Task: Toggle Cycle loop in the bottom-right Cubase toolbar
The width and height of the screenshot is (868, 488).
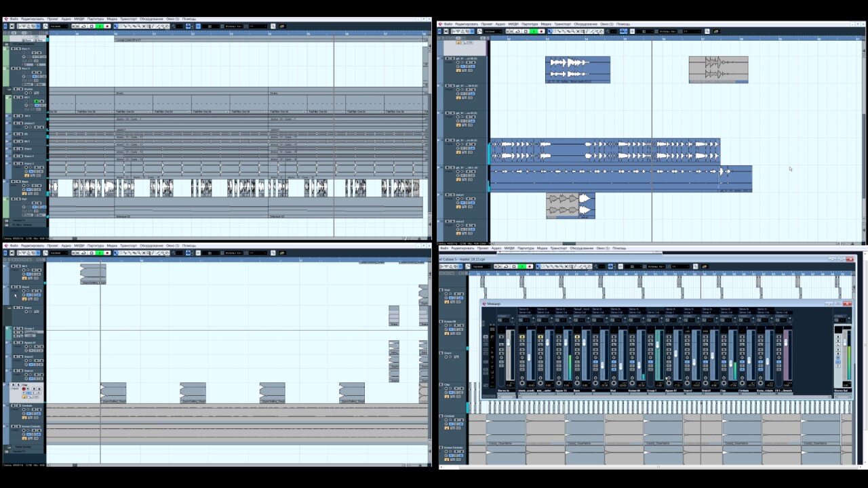Action: [x=506, y=266]
